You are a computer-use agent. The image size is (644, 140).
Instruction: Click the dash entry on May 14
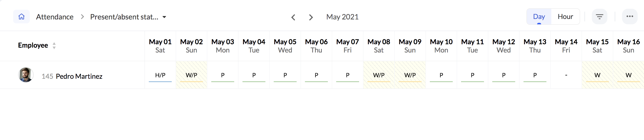point(566,75)
